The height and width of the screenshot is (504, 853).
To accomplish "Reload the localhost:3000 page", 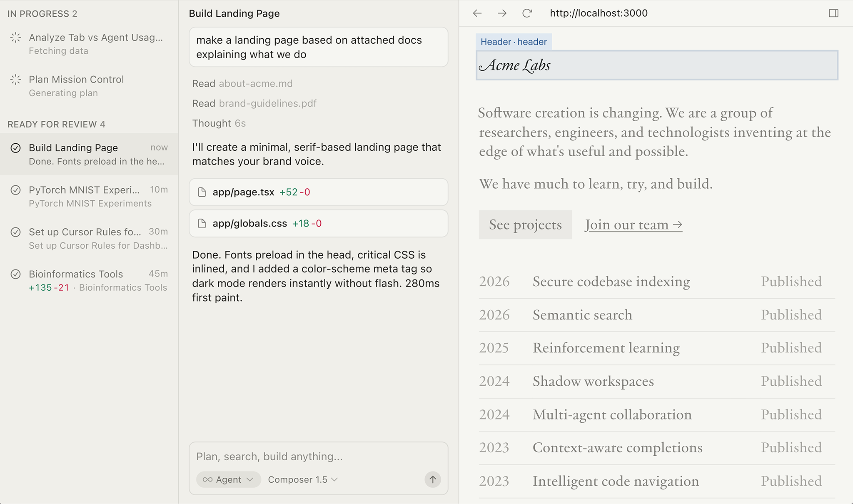I will tap(526, 13).
